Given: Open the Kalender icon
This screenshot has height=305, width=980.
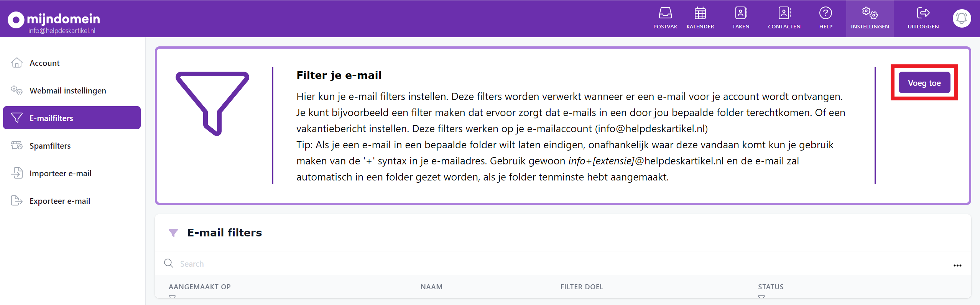Looking at the screenshot, I should click(700, 13).
